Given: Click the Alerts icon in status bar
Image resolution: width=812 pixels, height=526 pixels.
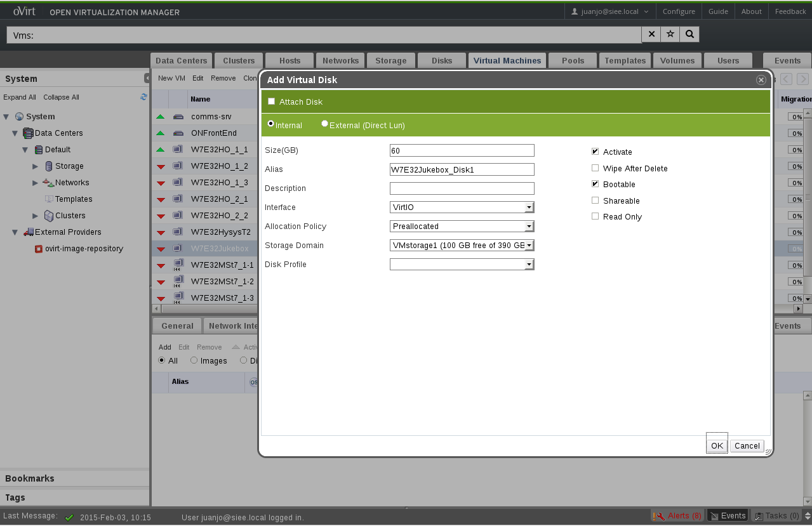Looking at the screenshot, I should click(659, 516).
